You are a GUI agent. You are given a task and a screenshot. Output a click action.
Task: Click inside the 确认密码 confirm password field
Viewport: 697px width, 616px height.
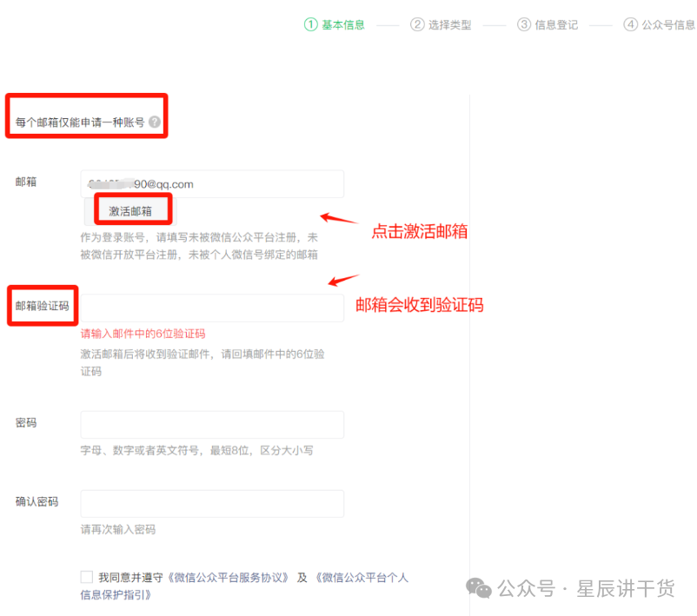pos(212,503)
